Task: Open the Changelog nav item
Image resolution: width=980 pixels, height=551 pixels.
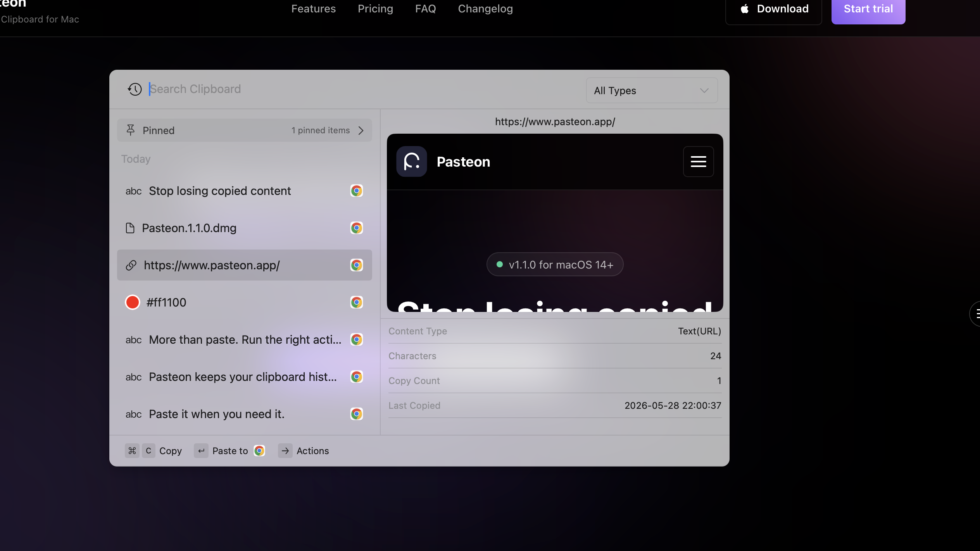Action: point(485,9)
